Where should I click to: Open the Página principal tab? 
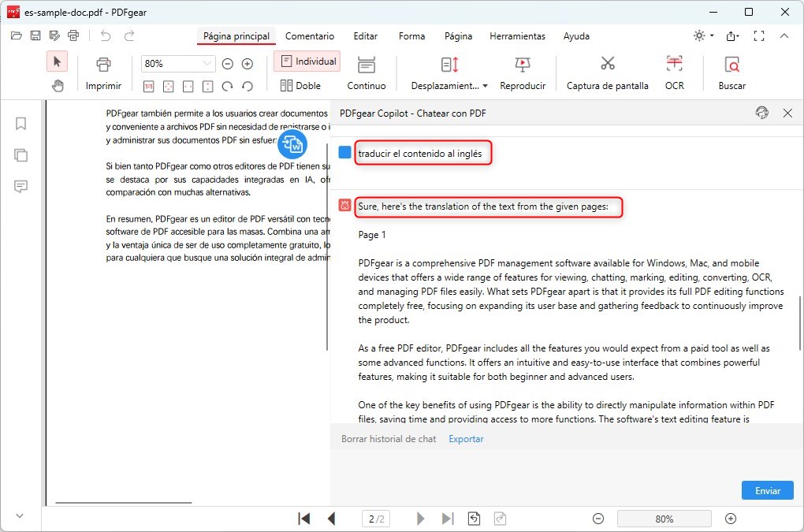click(236, 36)
